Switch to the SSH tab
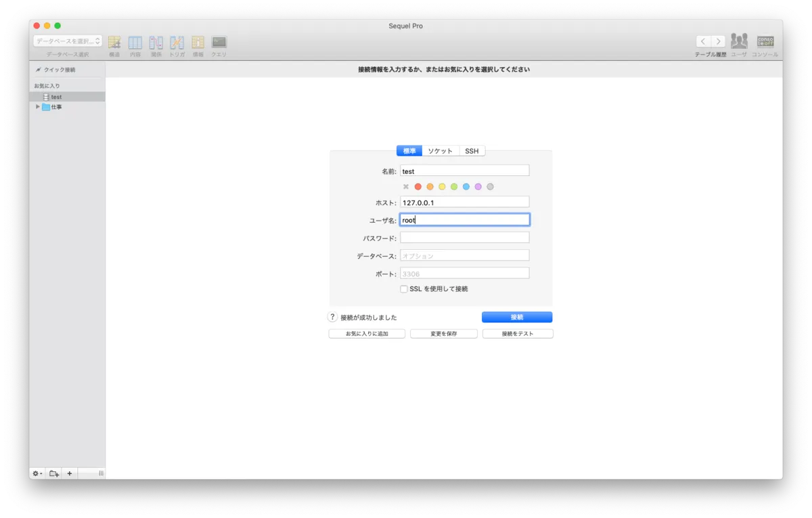The height and width of the screenshot is (518, 812). point(472,151)
